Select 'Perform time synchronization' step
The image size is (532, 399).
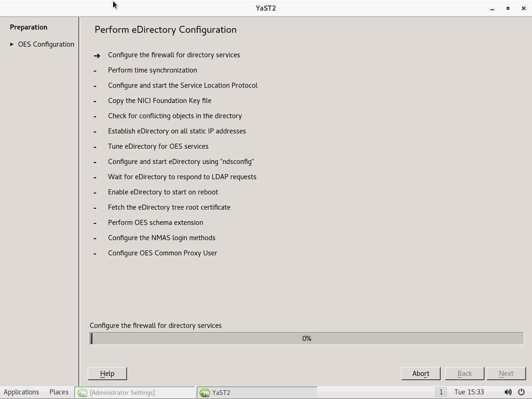152,70
